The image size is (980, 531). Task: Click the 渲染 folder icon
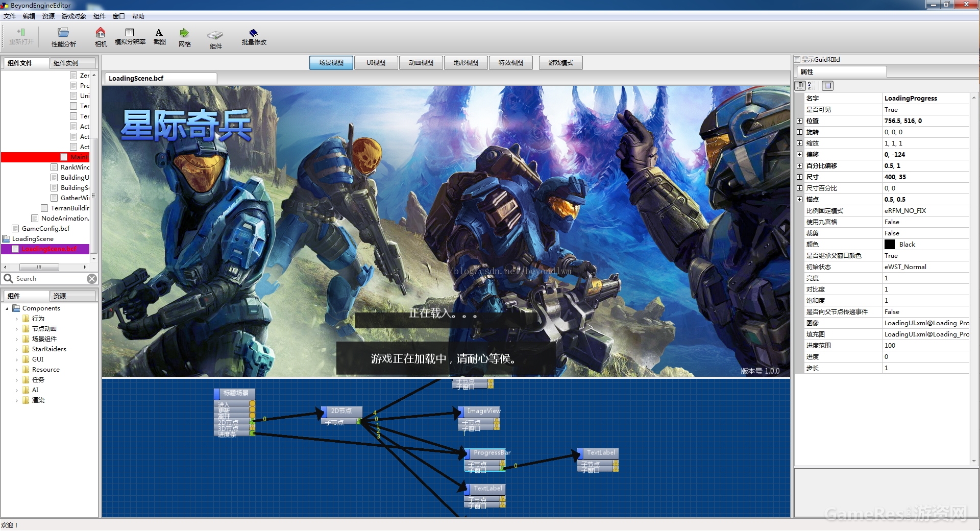(x=26, y=400)
